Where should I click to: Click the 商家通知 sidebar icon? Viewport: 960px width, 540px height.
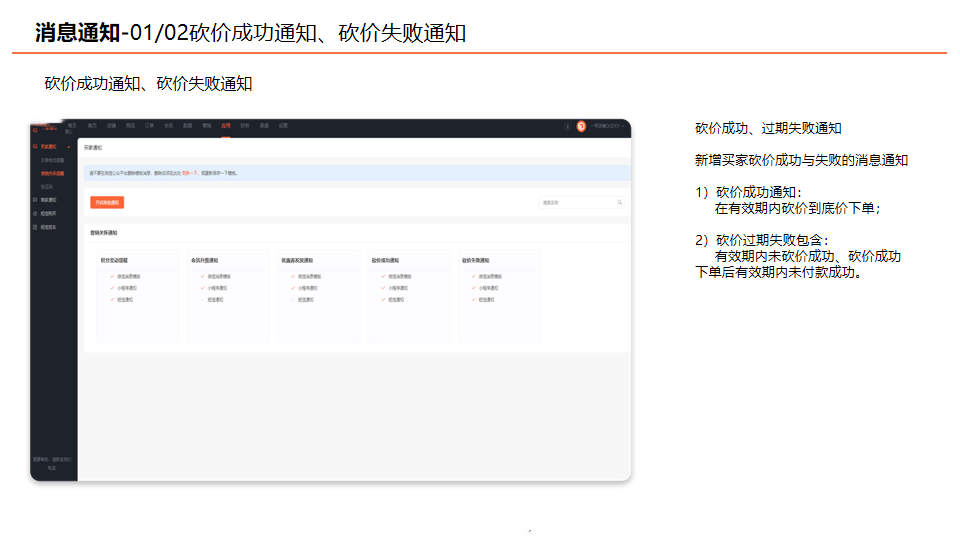point(36,200)
